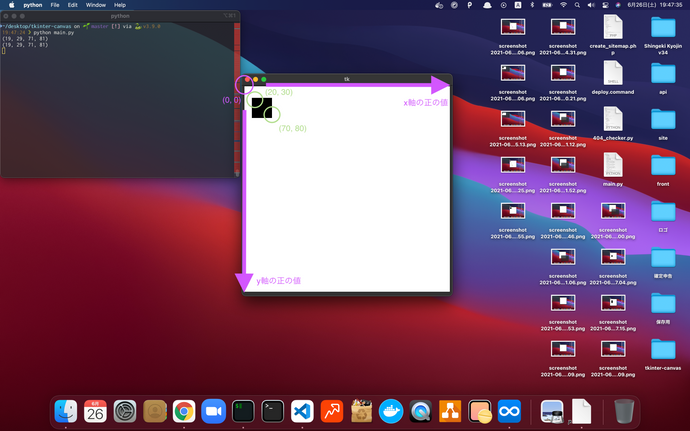Minimize the tk window with yellow button

255,79
